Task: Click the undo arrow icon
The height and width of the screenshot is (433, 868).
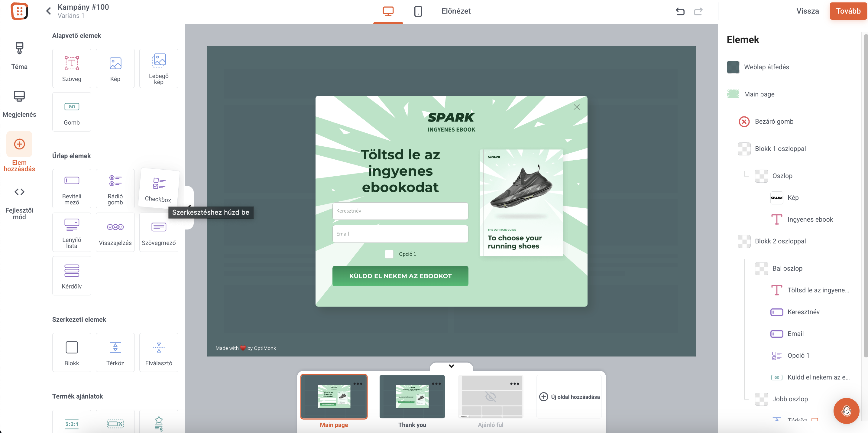Action: (x=680, y=11)
